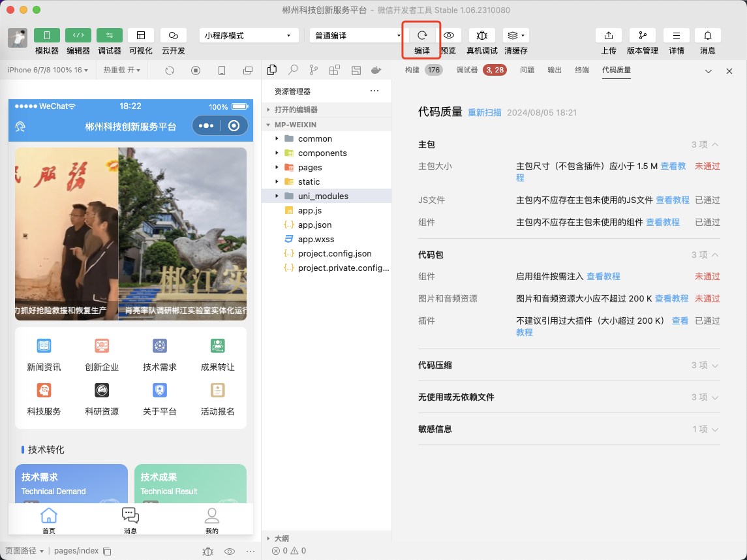Open the extensions icon in editor sidebar

[x=335, y=70]
